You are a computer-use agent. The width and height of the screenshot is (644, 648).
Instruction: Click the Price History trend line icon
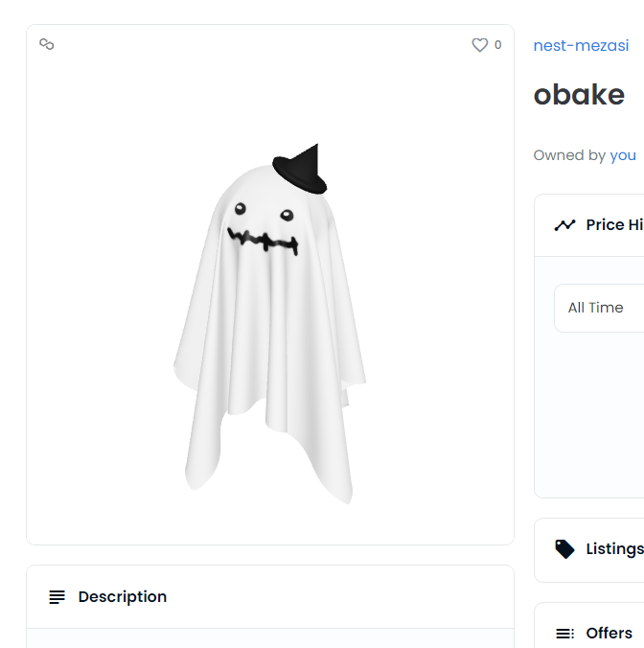(564, 225)
